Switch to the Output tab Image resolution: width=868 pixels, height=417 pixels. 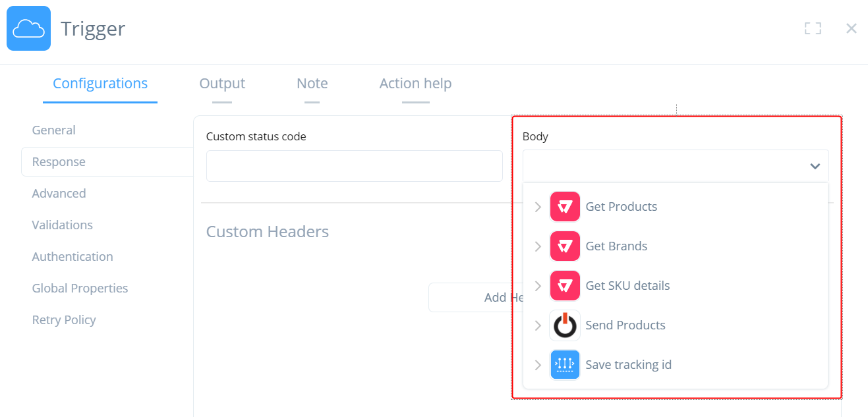pyautogui.click(x=222, y=84)
